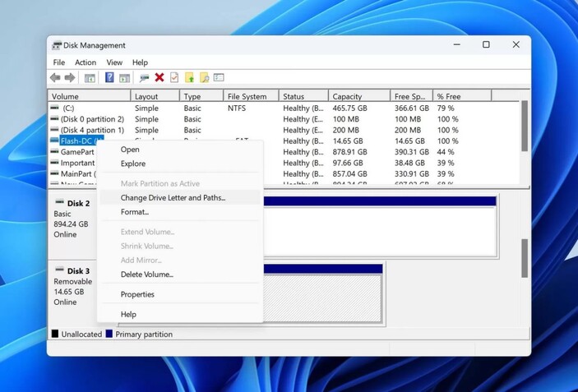
Task: Click the blue Help toolbar icon
Action: click(109, 78)
